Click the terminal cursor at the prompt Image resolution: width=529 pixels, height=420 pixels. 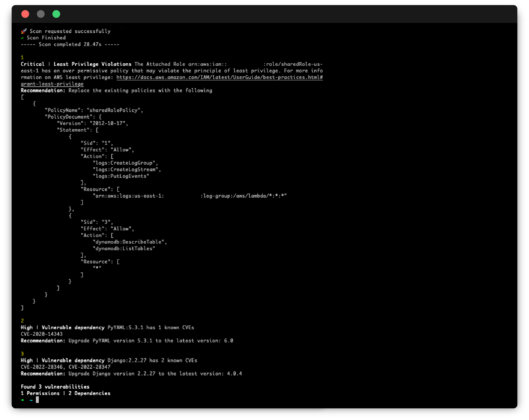(x=37, y=400)
